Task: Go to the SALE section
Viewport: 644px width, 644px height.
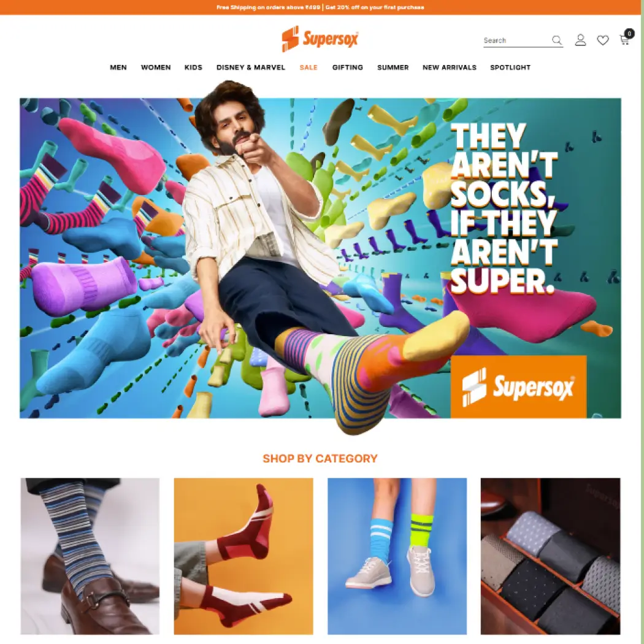Action: [309, 67]
